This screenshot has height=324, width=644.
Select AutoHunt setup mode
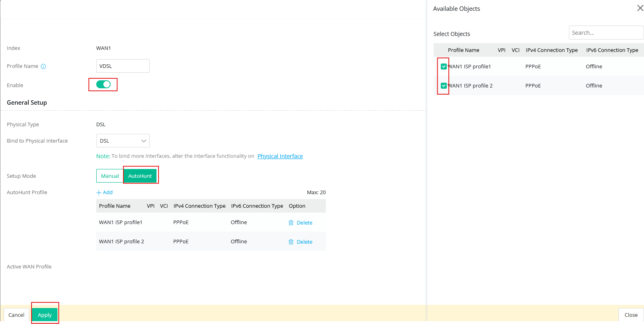point(140,176)
